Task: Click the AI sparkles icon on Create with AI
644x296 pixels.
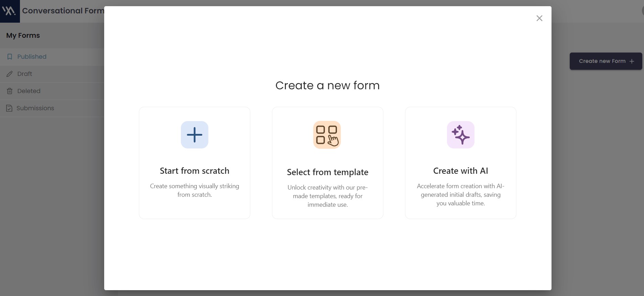Action: pos(460,135)
